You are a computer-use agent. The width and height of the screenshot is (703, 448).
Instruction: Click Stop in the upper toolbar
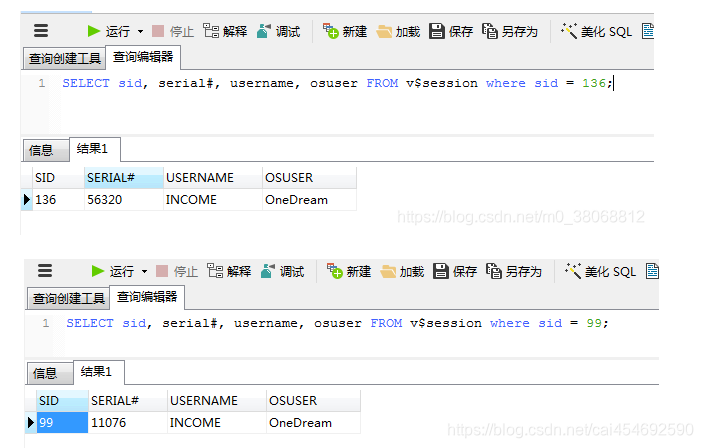coord(173,31)
